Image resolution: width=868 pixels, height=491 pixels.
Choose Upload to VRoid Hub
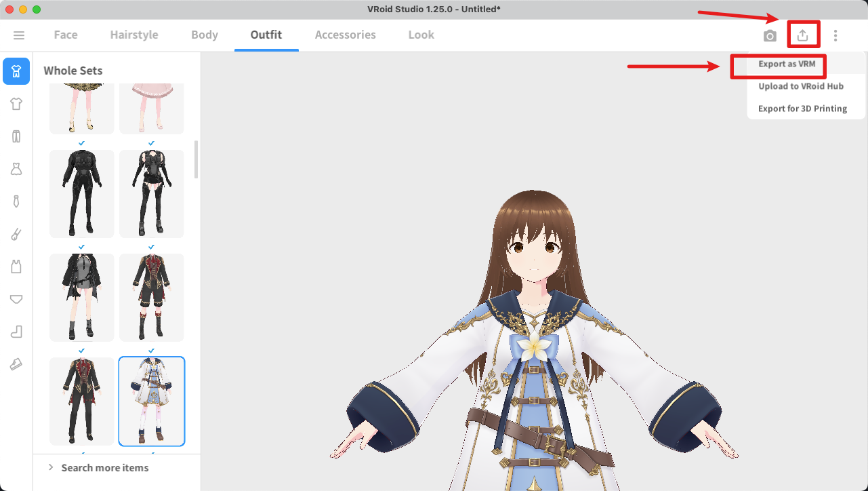coord(800,86)
